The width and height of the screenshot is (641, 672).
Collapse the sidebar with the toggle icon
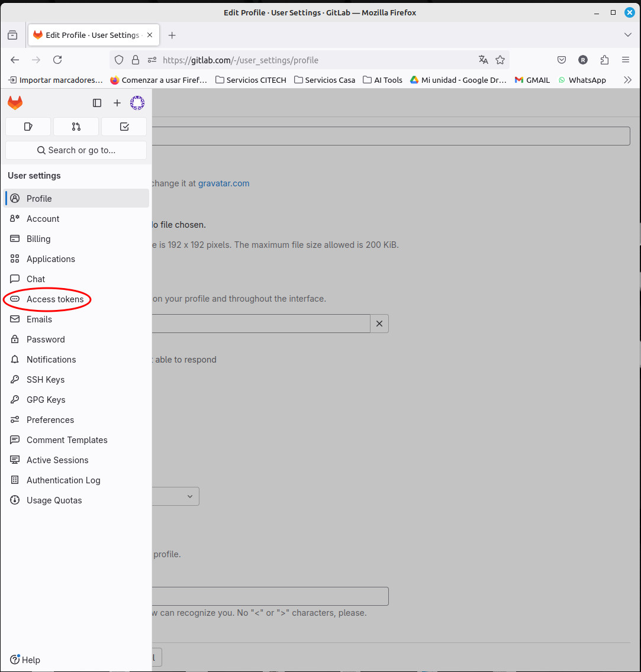coord(97,103)
